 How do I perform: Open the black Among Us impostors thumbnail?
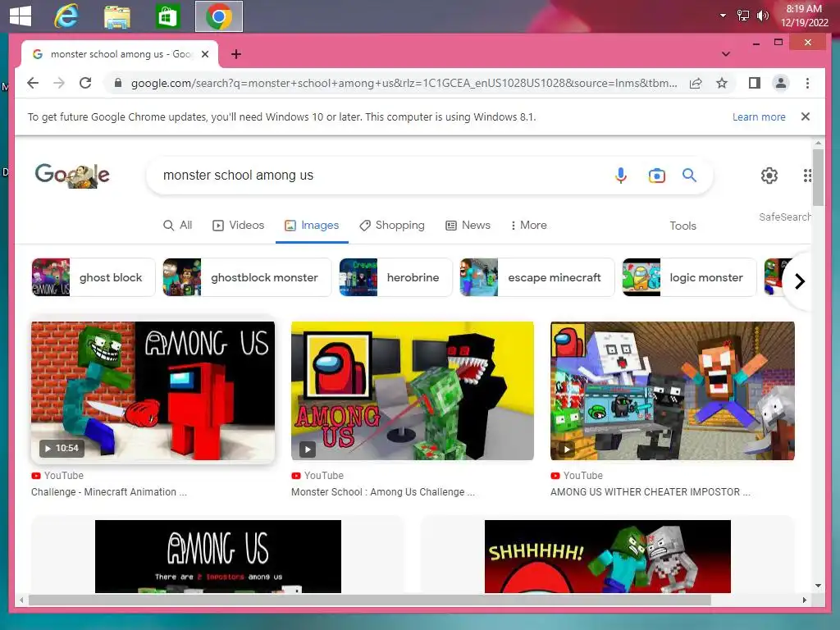point(218,556)
